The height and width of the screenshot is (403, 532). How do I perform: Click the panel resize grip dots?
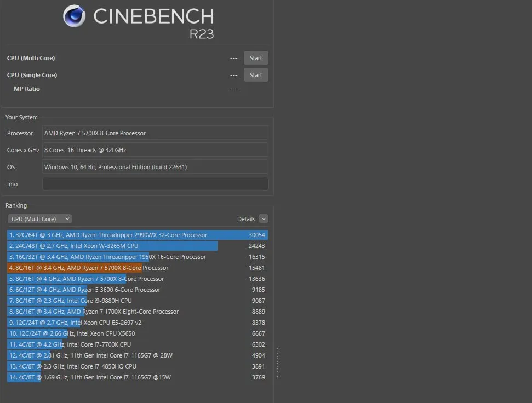click(x=278, y=362)
